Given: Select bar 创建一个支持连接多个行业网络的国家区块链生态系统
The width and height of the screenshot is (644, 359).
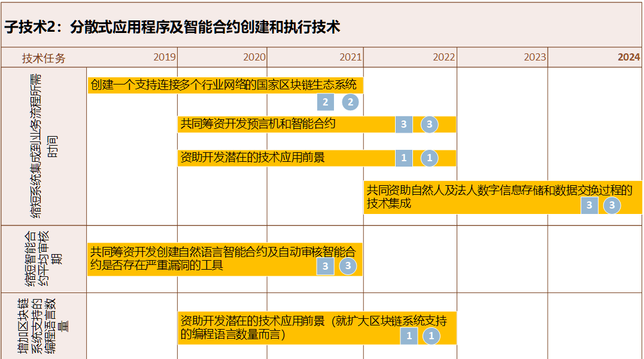Looking at the screenshot, I should click(225, 85).
